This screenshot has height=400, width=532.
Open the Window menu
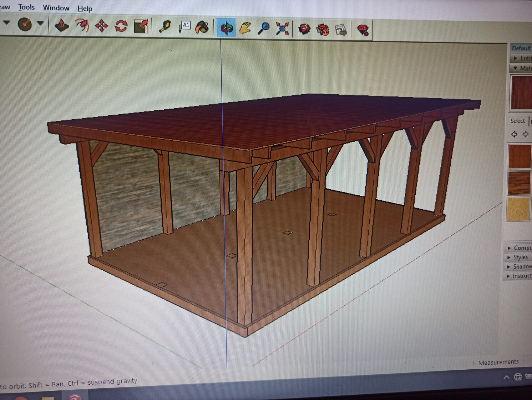tap(56, 8)
